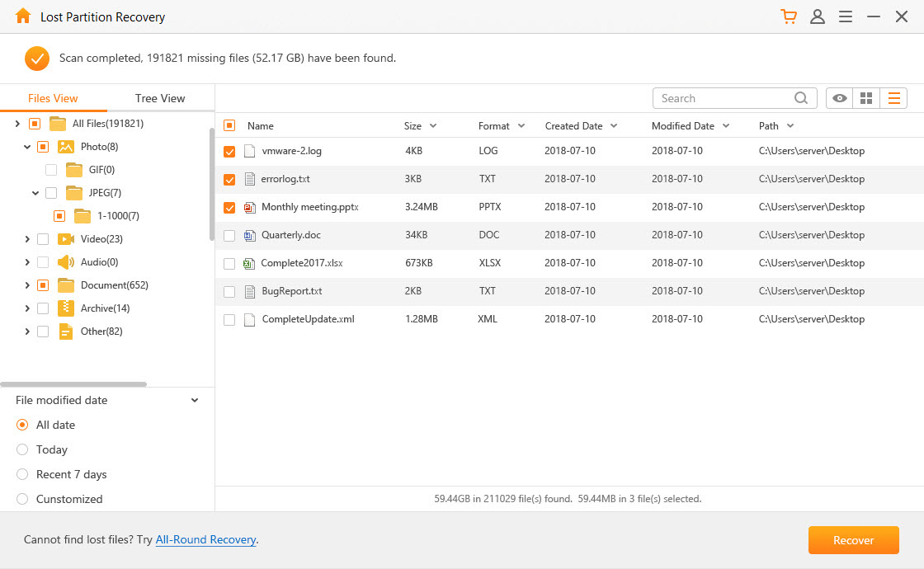Collapse the File modified date section

coord(195,400)
